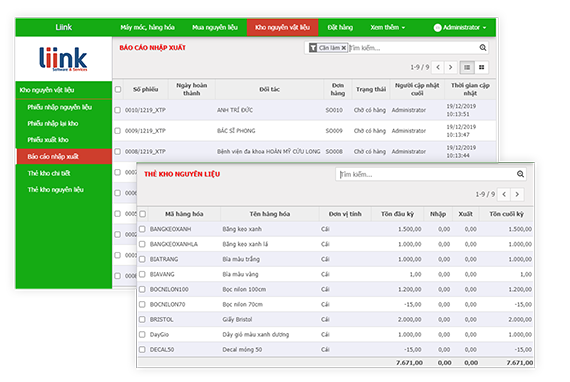
Task: Click 'Kho nguyên vật liệu' sidebar header
Action: tap(47, 90)
